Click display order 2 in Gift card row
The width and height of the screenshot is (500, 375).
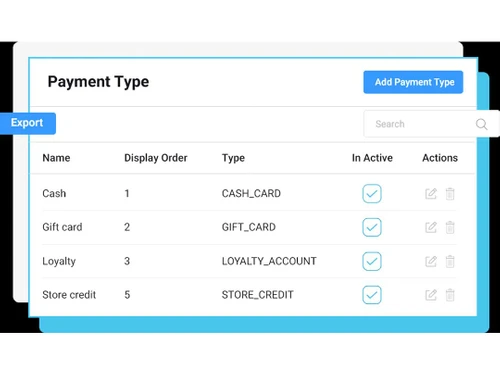127,227
